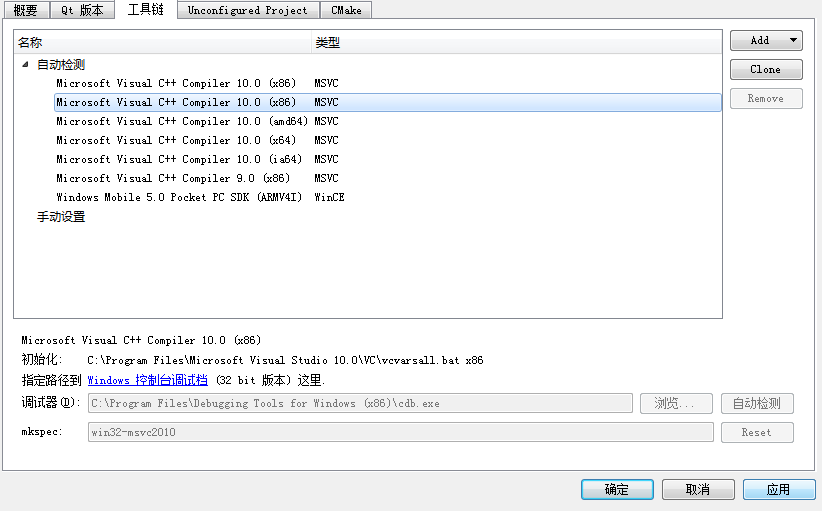The image size is (822, 511).
Task: Click the disabled Remove button
Action: (x=765, y=99)
